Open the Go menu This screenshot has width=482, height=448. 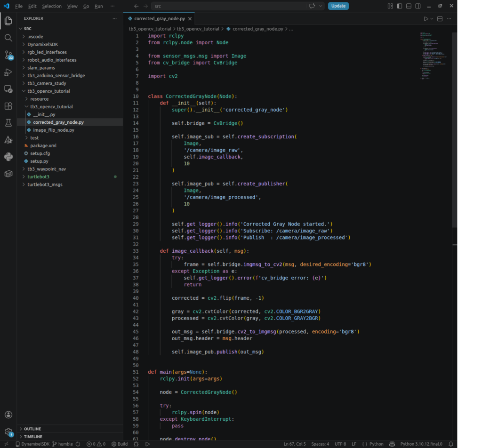(86, 6)
